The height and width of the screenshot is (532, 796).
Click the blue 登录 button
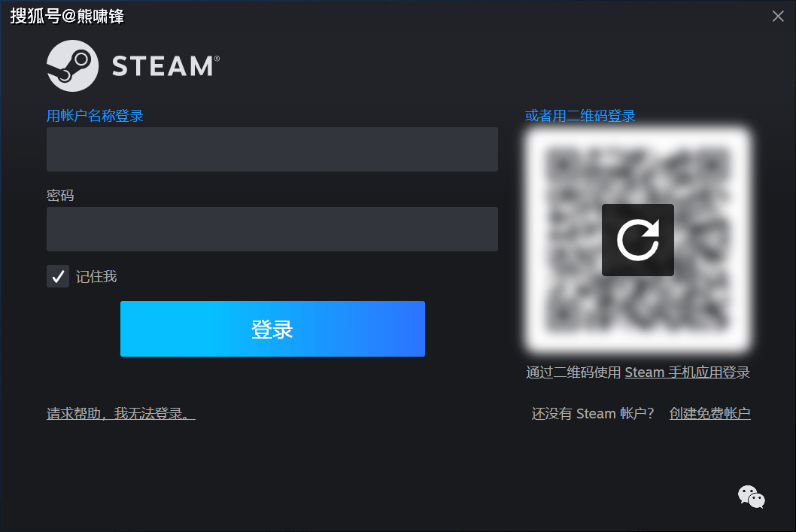tap(272, 329)
